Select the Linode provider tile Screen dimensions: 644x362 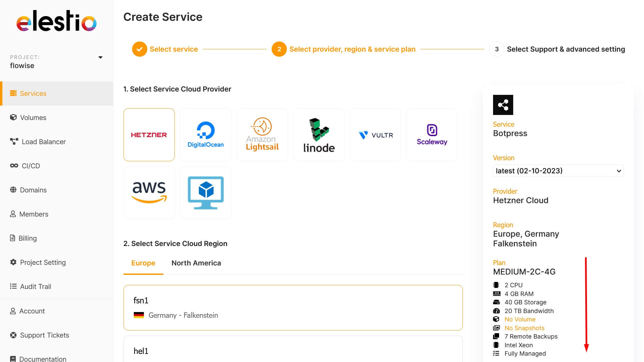pos(319,135)
